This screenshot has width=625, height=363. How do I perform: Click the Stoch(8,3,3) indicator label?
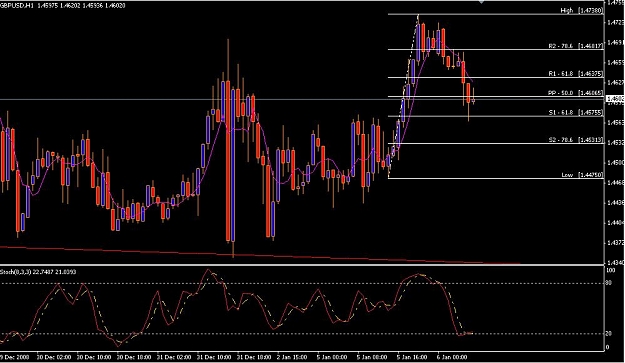pos(38,272)
